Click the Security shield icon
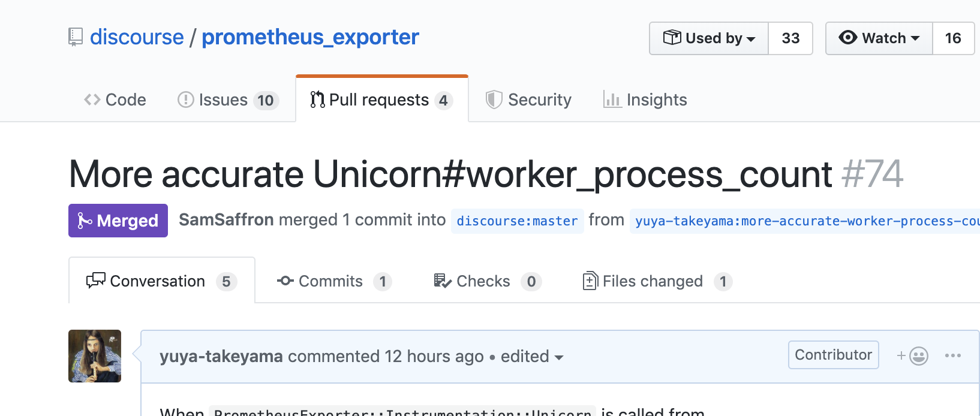 point(494,100)
